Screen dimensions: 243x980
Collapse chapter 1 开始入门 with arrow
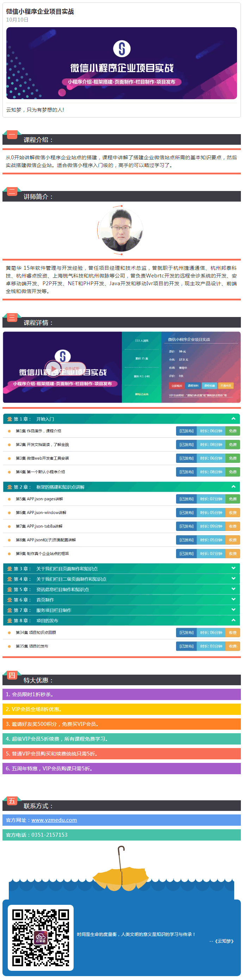(x=233, y=418)
